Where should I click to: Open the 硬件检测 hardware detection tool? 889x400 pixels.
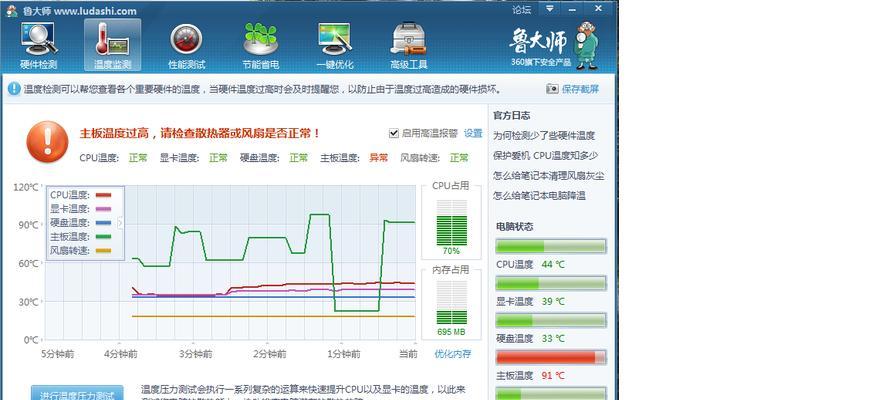pos(39,45)
